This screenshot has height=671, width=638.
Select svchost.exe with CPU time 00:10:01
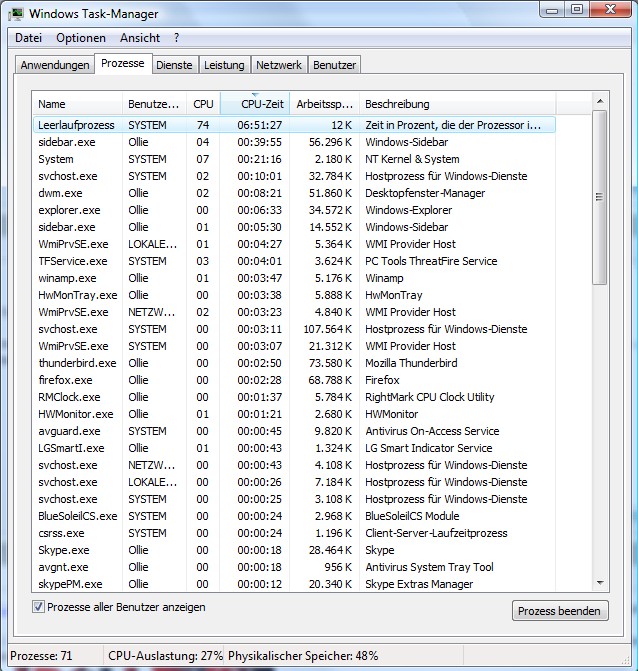point(294,176)
